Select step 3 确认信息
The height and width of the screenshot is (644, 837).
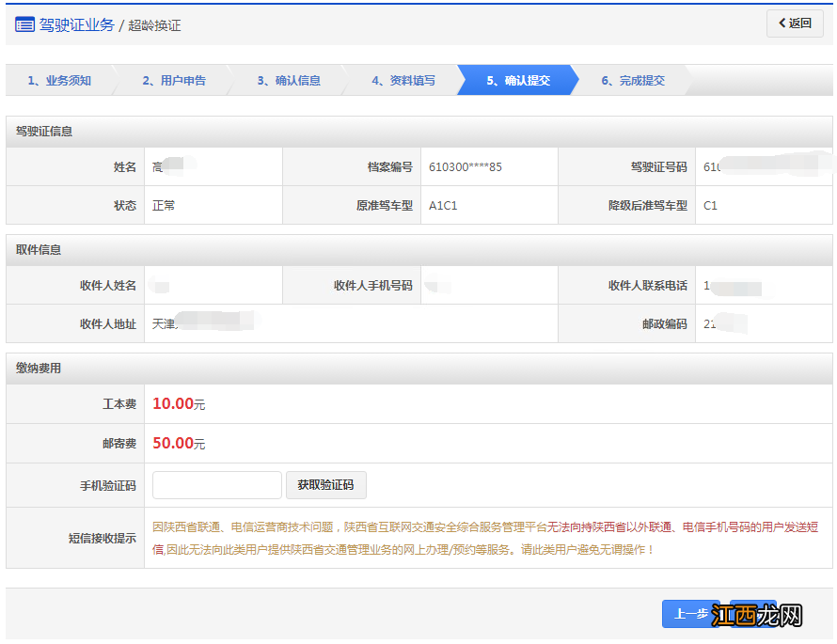(289, 81)
